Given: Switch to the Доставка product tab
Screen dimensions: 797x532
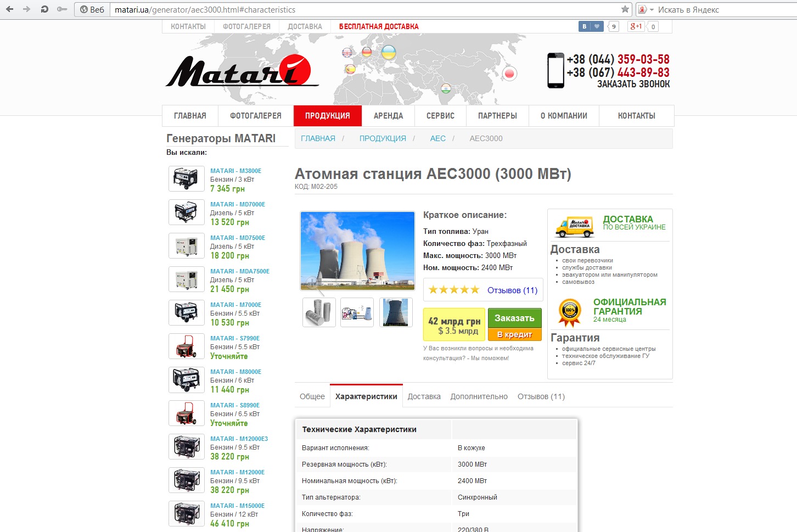Looking at the screenshot, I should (x=424, y=396).
